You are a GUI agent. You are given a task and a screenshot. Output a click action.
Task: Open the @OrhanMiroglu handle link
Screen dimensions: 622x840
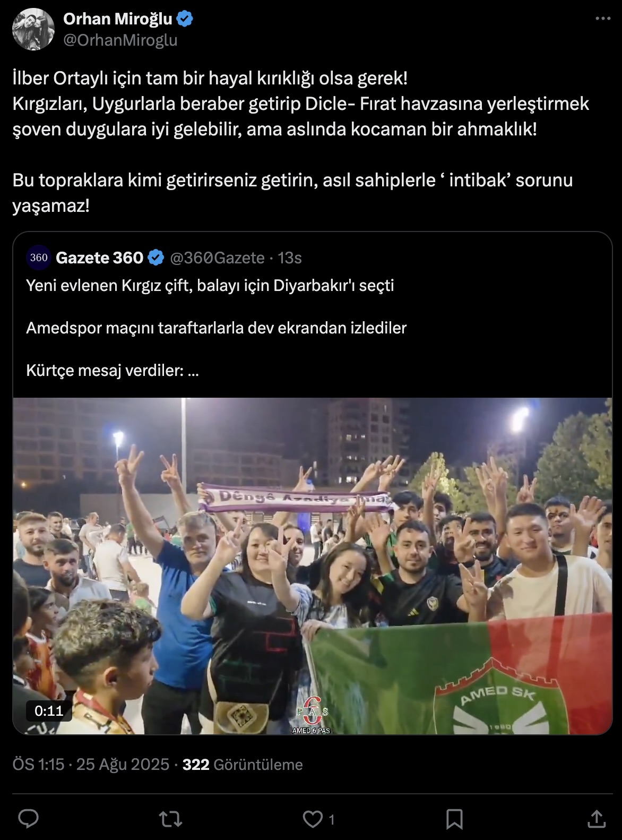point(120,40)
